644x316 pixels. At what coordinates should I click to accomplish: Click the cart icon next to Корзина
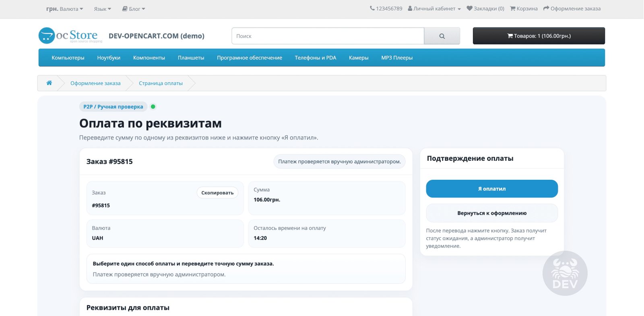pos(513,8)
